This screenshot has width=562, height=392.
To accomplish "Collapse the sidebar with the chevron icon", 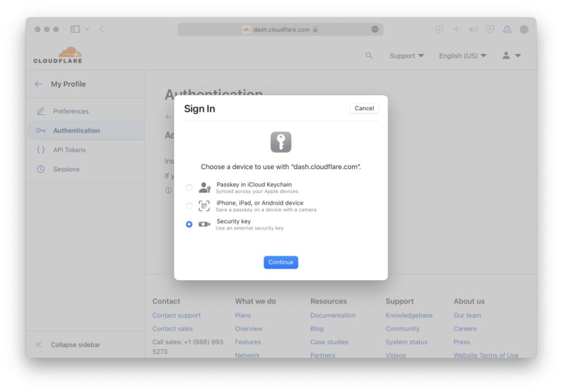I will pyautogui.click(x=38, y=344).
